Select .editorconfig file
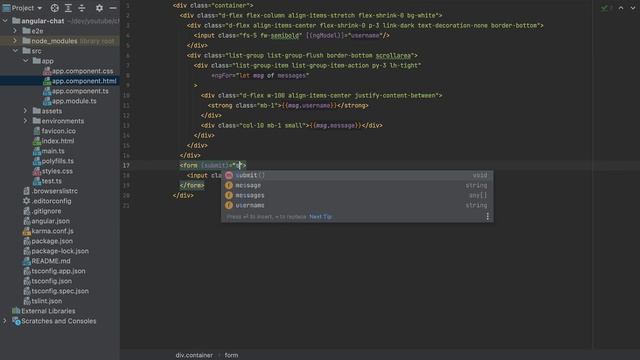Image resolution: width=640 pixels, height=360 pixels. point(47,201)
